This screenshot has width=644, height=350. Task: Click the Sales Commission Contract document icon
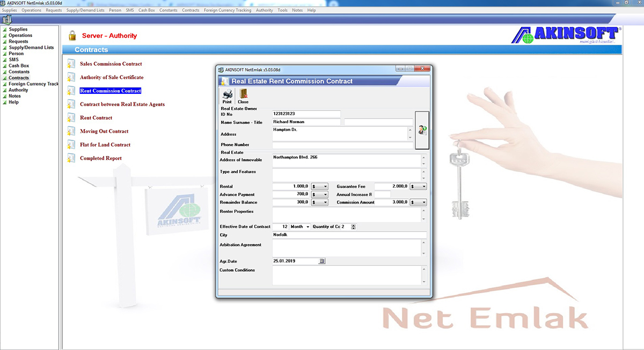tap(71, 64)
